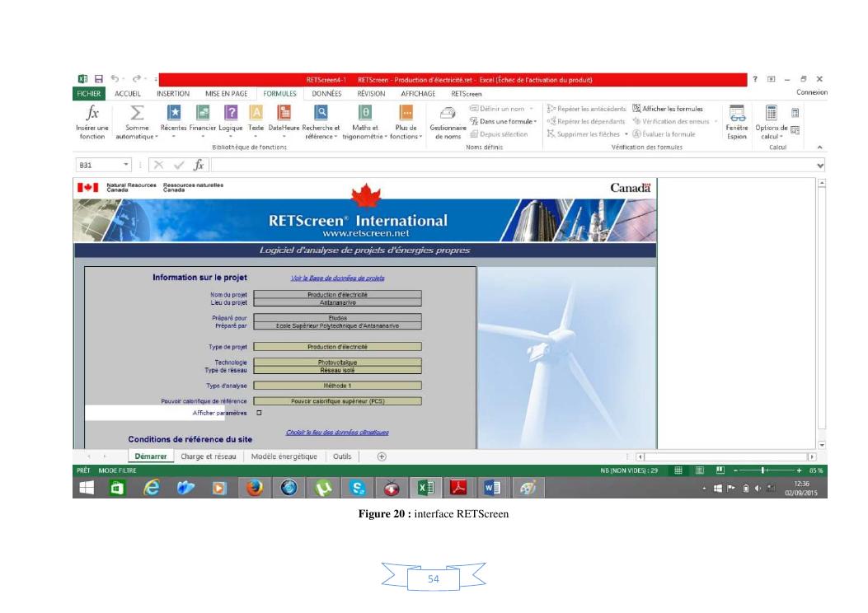The image size is (868, 613).
Task: Launch Firefox from the taskbar
Action: [x=255, y=487]
